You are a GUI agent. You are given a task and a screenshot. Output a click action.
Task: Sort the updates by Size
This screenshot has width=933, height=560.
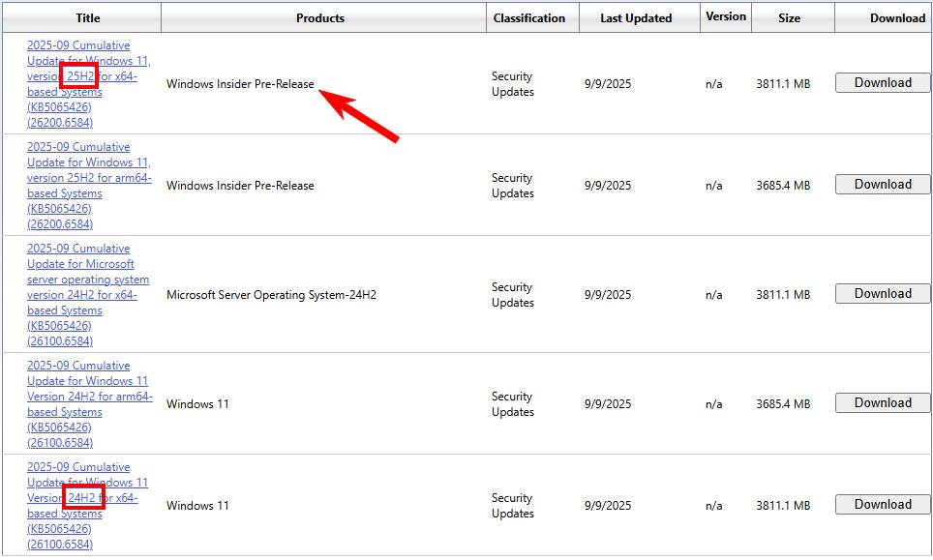(x=792, y=17)
